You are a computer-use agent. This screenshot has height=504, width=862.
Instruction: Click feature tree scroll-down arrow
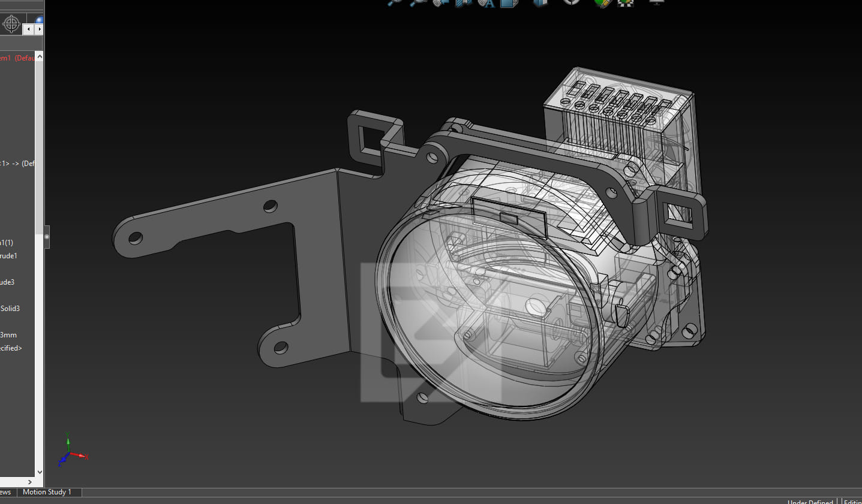click(x=40, y=472)
